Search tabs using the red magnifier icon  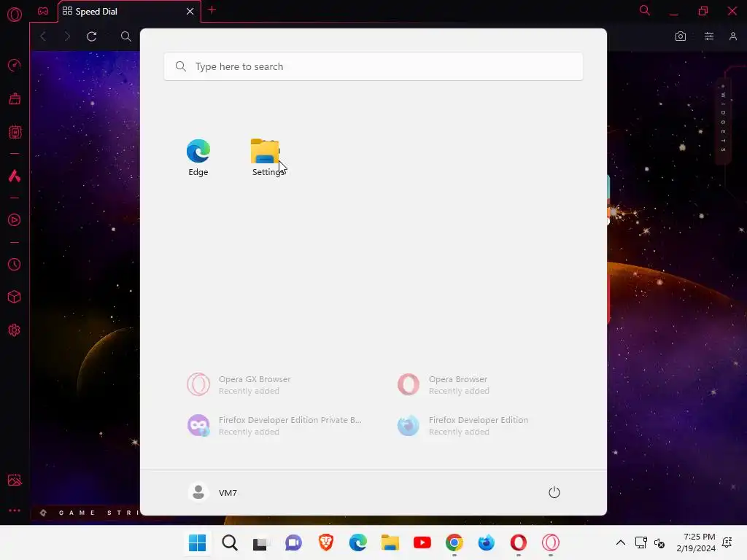[x=645, y=10]
